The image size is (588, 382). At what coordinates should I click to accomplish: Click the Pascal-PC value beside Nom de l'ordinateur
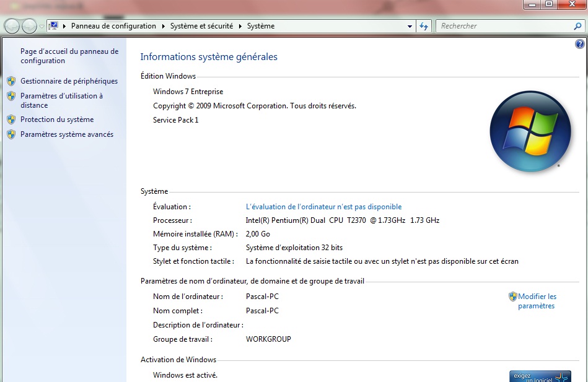coord(262,297)
